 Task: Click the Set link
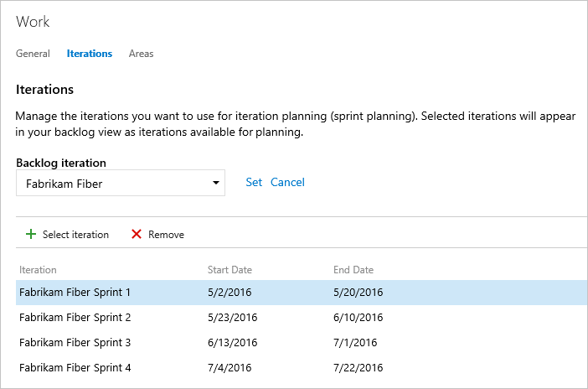(254, 182)
